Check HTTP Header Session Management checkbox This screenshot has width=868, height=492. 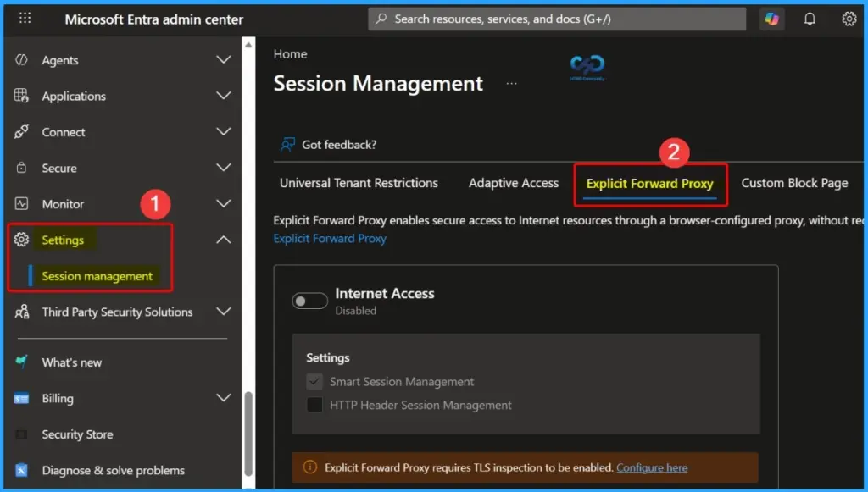(x=314, y=405)
